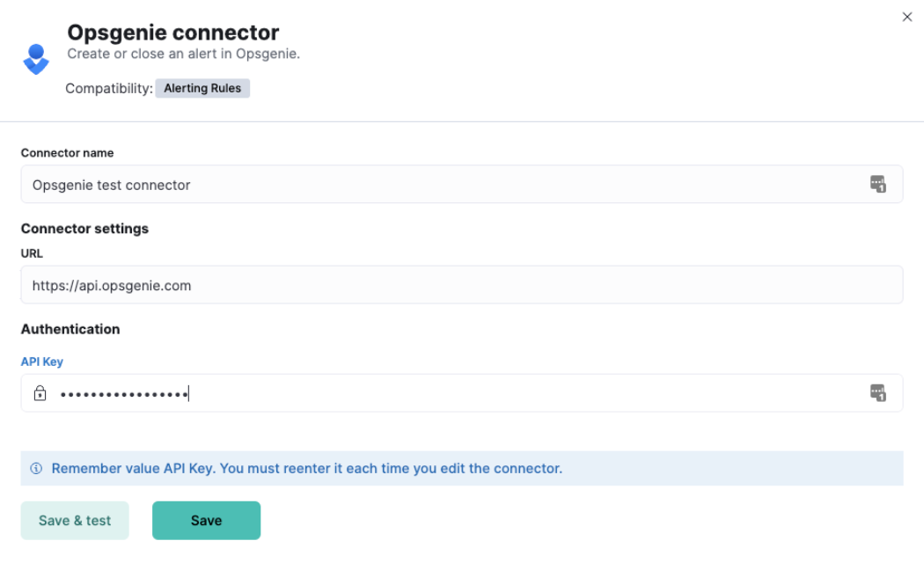Click the Opsgenie connector title
Image resolution: width=924 pixels, height=570 pixels.
click(172, 33)
